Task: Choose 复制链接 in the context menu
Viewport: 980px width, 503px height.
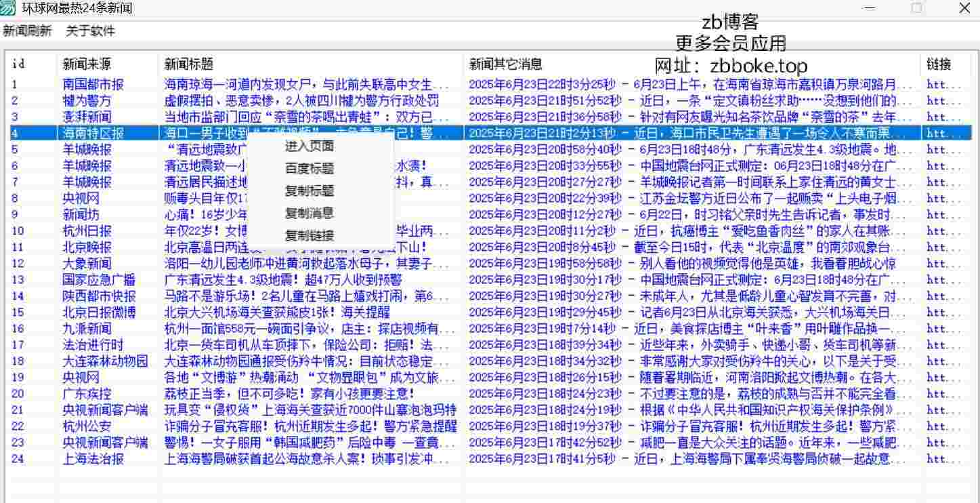Action: [309, 235]
